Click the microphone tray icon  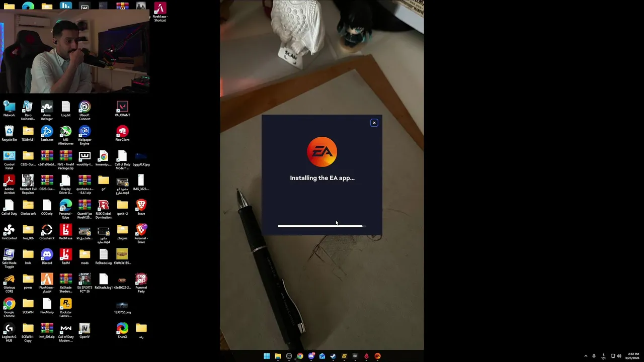tap(594, 356)
